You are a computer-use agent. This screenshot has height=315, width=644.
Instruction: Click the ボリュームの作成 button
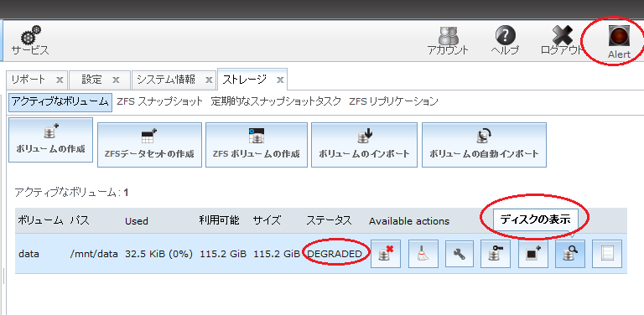coord(51,140)
